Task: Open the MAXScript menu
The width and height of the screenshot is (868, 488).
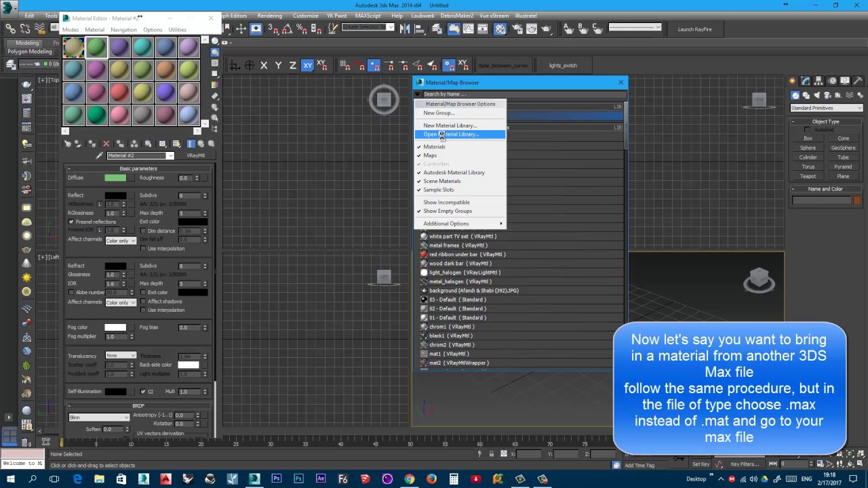Action: [368, 16]
